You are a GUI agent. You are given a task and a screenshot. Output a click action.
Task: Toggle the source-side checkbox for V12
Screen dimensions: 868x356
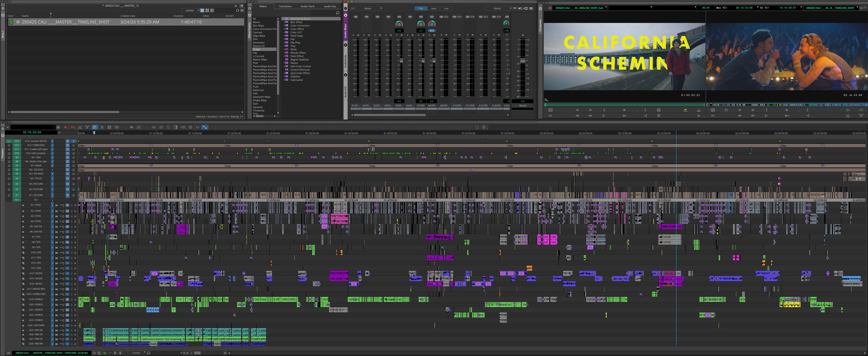click(x=9, y=145)
